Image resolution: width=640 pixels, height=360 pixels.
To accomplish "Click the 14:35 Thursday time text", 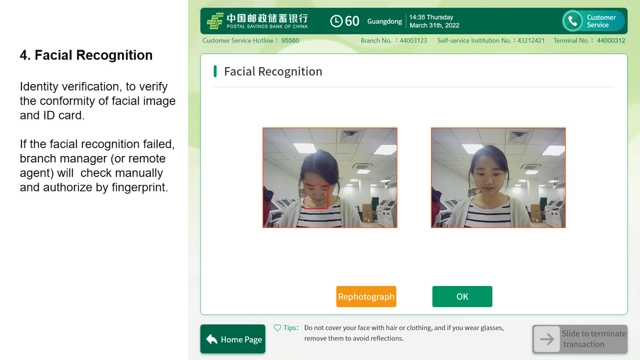I will tap(431, 17).
